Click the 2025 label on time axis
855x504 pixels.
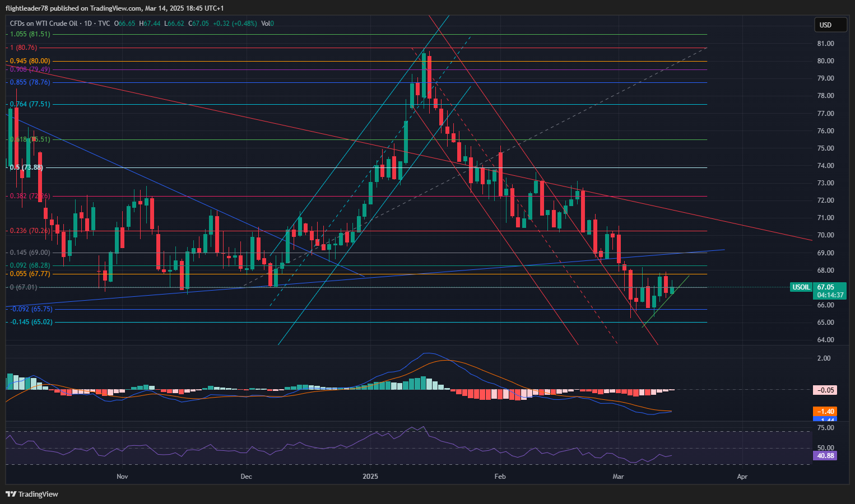[370, 477]
